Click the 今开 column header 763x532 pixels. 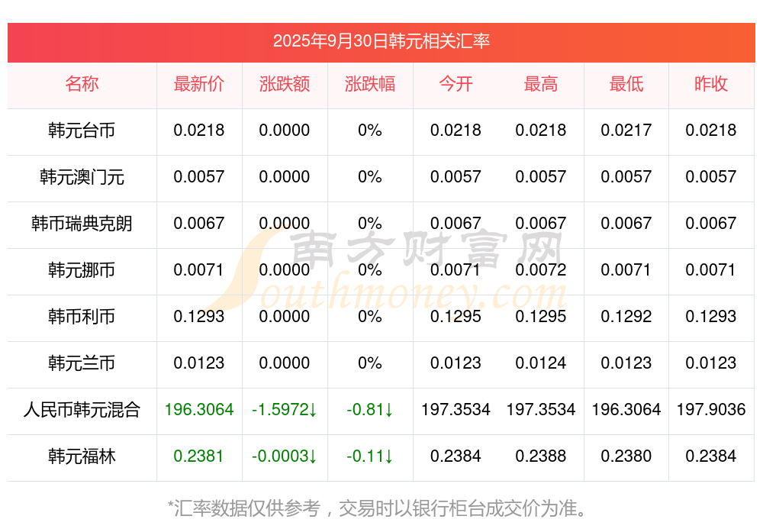click(456, 84)
